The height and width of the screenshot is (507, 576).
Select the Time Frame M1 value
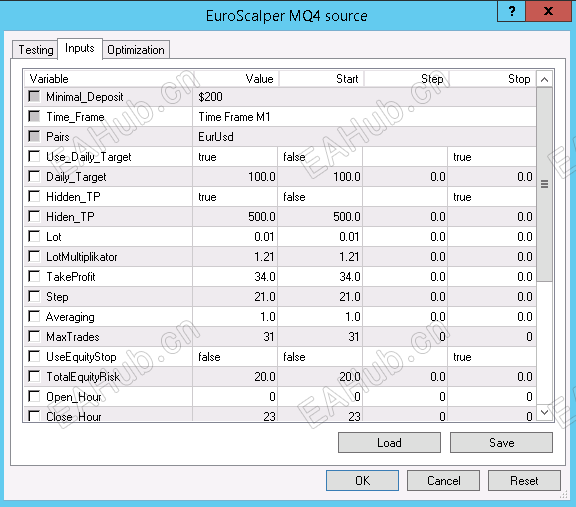364,117
